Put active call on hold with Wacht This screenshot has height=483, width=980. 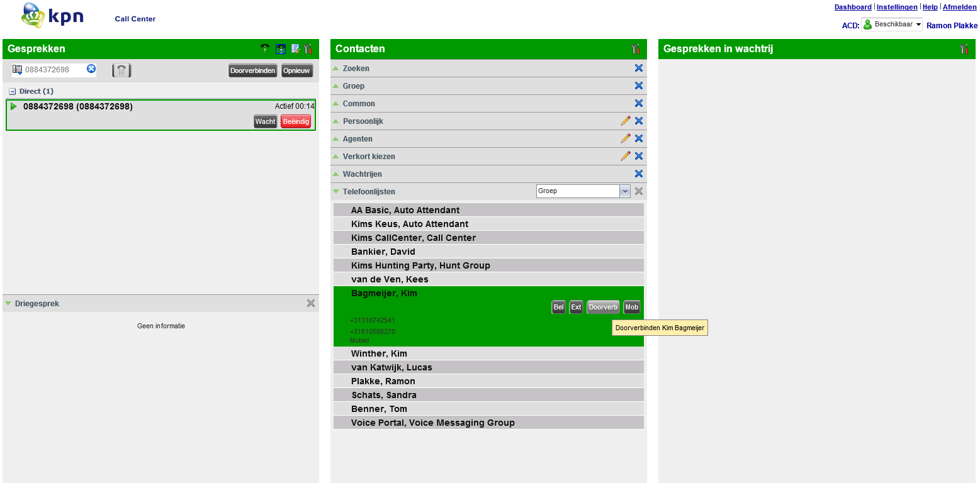(266, 121)
